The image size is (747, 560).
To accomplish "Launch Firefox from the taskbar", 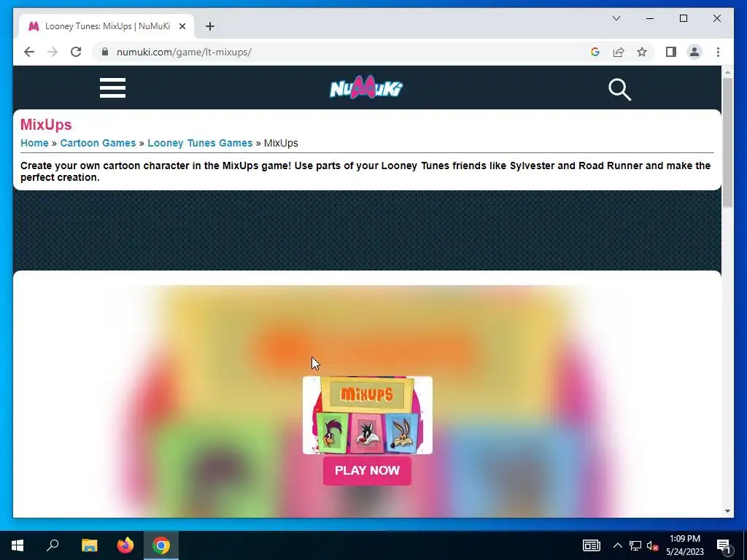I will coord(125,545).
